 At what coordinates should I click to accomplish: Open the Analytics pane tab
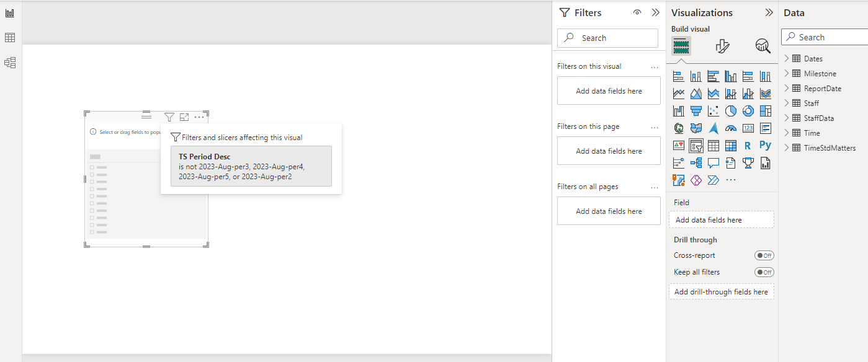click(763, 46)
